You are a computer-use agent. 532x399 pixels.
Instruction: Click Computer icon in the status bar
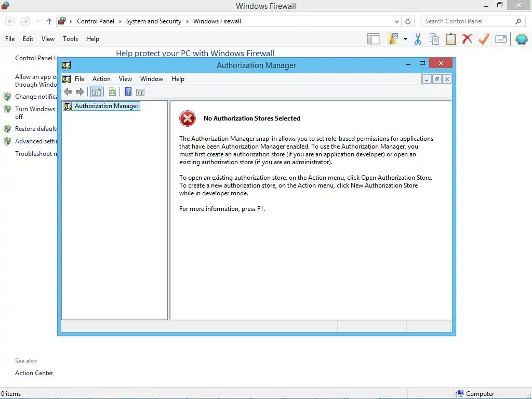[x=460, y=394]
